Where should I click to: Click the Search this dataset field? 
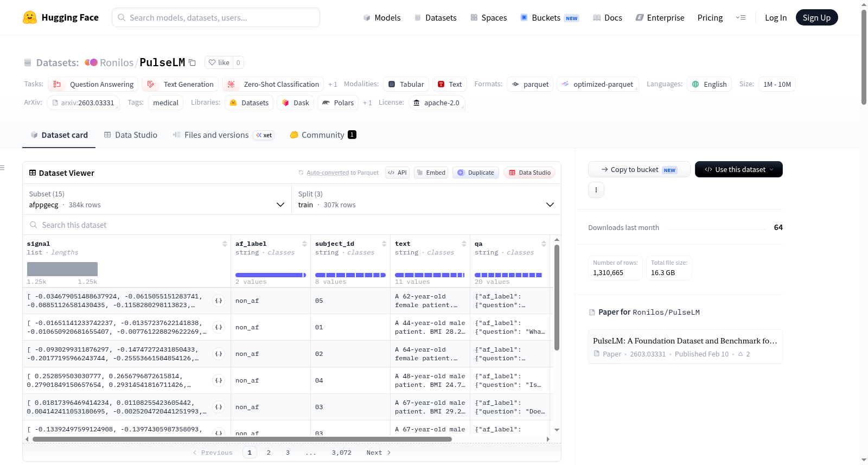pyautogui.click(x=292, y=225)
